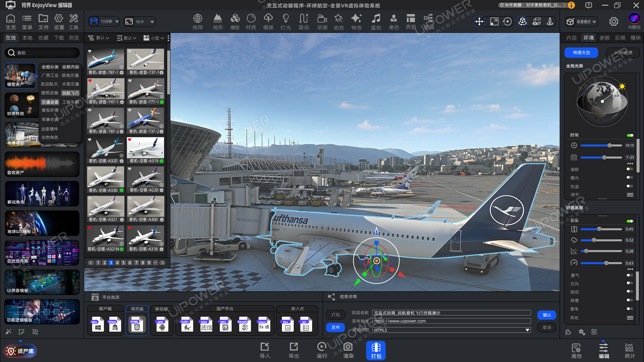Open the 小型 thumbnail size dropdown

pyautogui.click(x=154, y=38)
